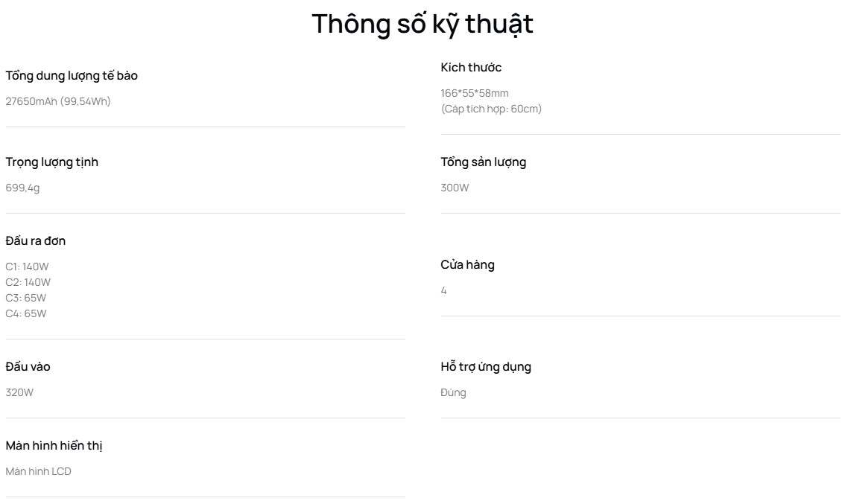Select the "C4: 65W" output line

pyautogui.click(x=26, y=313)
